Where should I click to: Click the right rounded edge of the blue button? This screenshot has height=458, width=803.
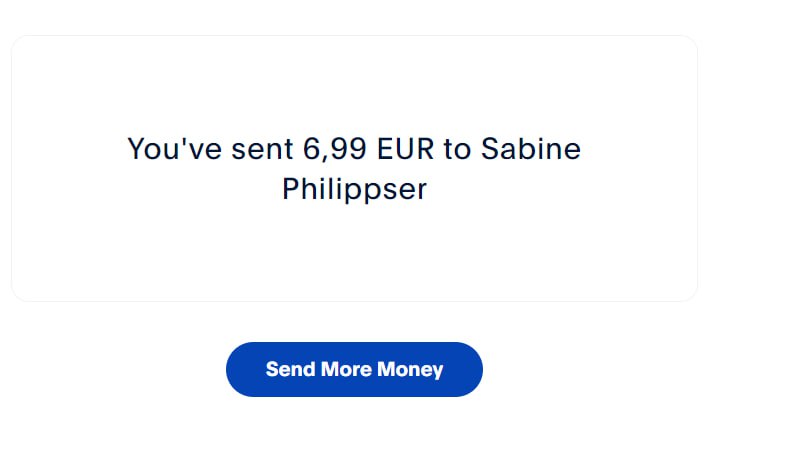pyautogui.click(x=472, y=369)
